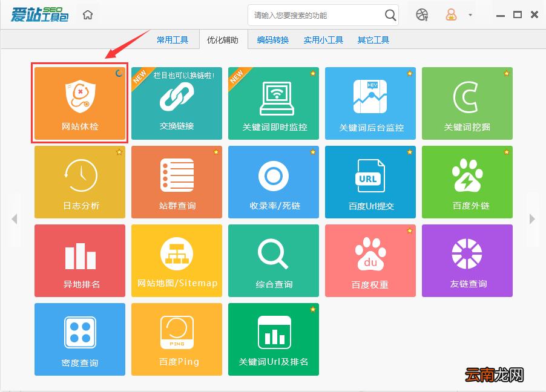Launch 密度查询 density tool

point(80,339)
